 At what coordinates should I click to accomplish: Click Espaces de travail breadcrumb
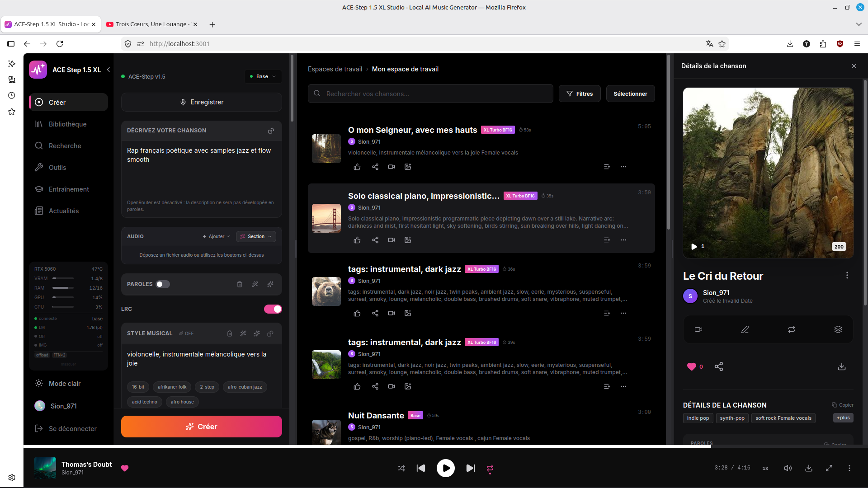(x=335, y=69)
